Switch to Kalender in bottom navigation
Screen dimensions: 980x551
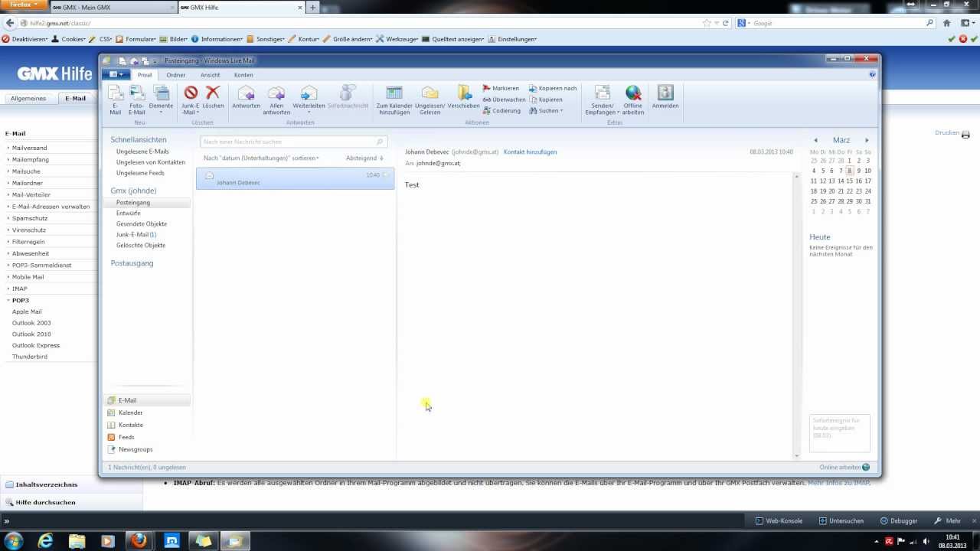point(130,412)
